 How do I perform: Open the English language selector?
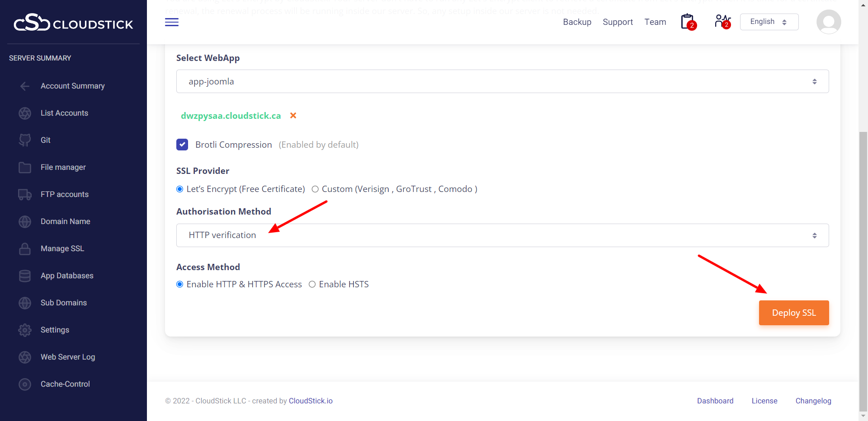pos(769,22)
